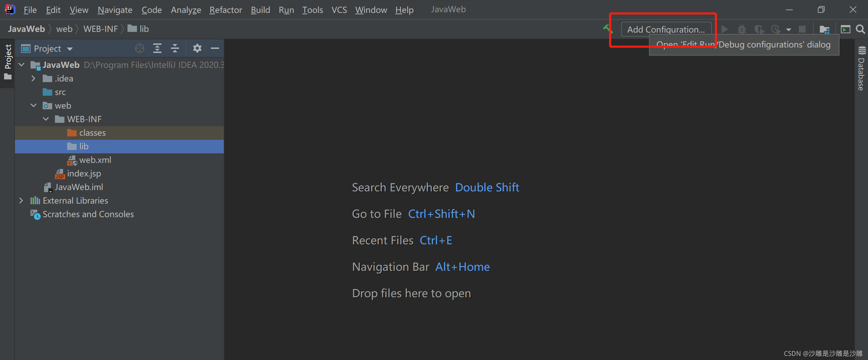868x360 pixels.
Task: Click the Debug bug icon
Action: click(742, 29)
